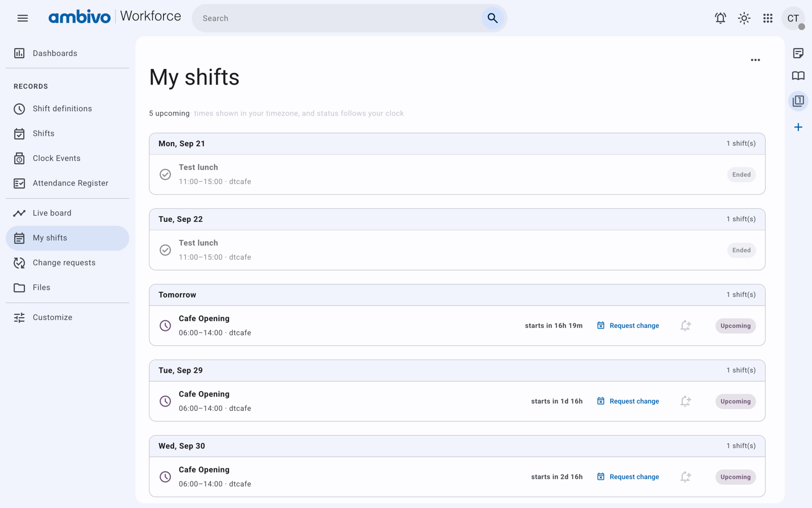Open the Attendance Register
812x508 pixels.
tap(68, 183)
